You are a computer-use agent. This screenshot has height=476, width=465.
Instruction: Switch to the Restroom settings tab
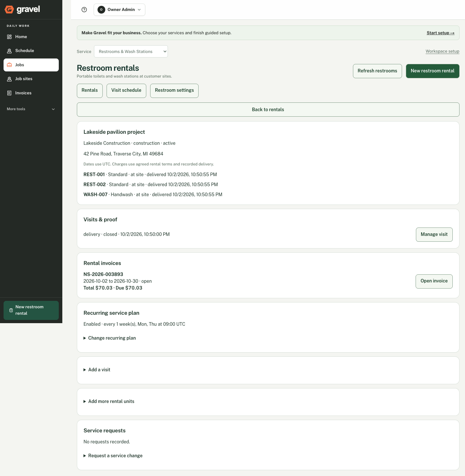[x=174, y=91]
